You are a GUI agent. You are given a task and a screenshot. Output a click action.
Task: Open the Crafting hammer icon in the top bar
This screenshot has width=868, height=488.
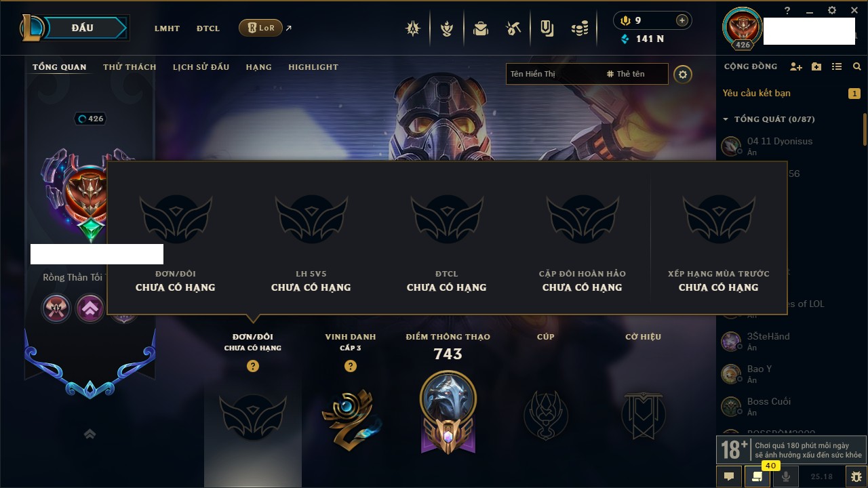[x=513, y=28]
